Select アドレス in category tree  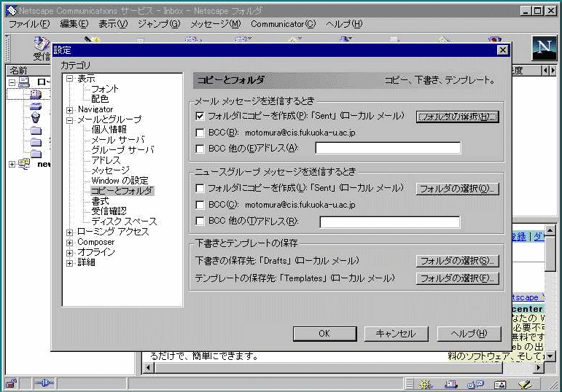tap(106, 160)
